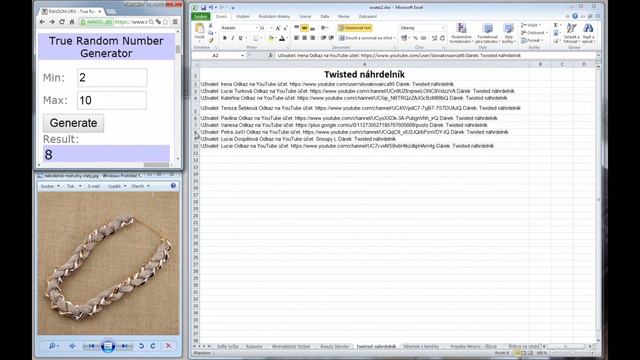Open Formátovat jako tabulku menu
The height and width of the screenshot is (360, 640).
[487, 33]
